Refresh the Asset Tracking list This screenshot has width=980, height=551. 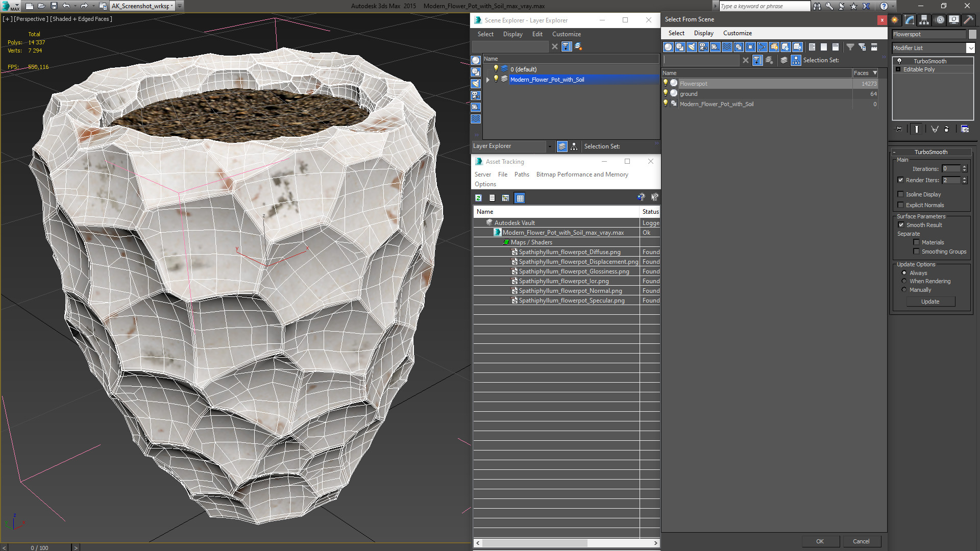478,198
